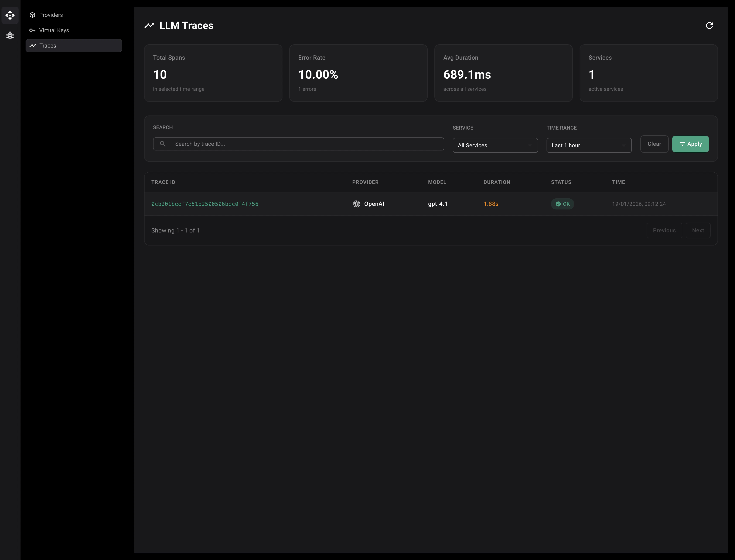Open the Providers page

tap(74, 15)
